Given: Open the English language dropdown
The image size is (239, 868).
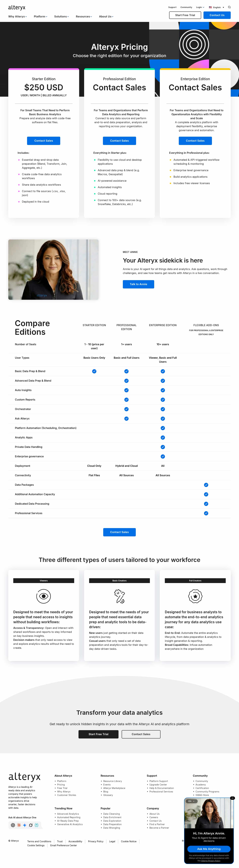Looking at the screenshot, I should click(x=216, y=7).
